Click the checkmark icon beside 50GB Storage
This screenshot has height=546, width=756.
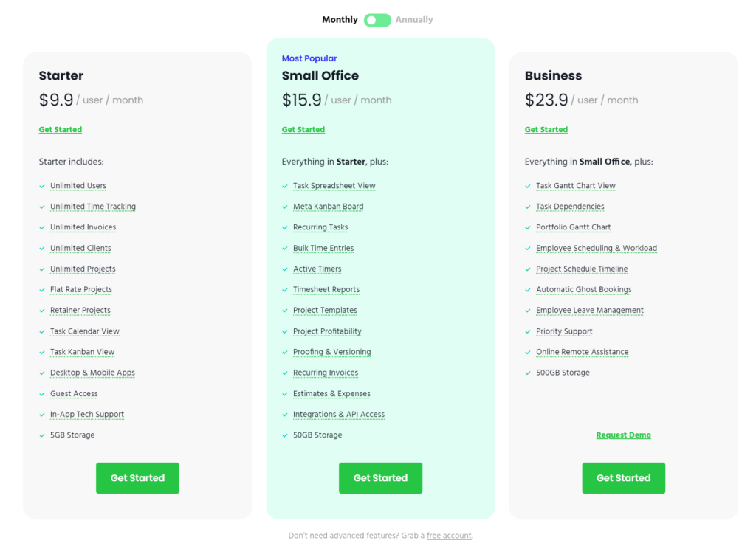click(284, 435)
